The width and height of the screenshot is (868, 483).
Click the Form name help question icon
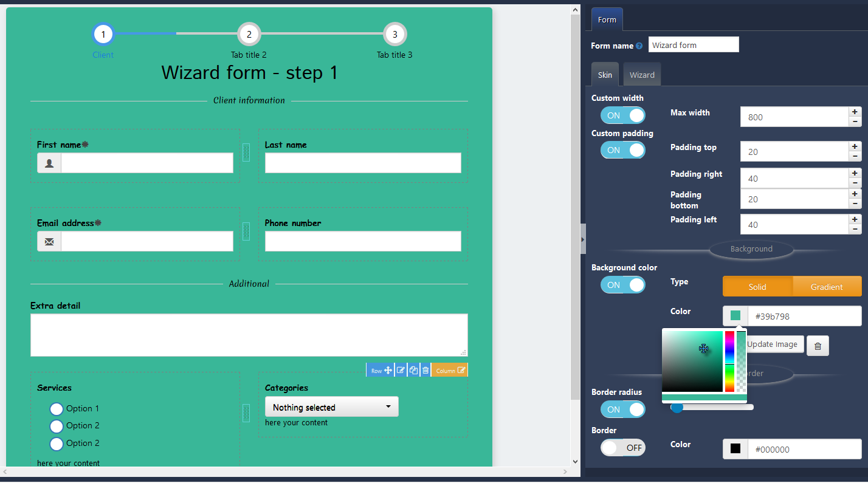(x=639, y=46)
